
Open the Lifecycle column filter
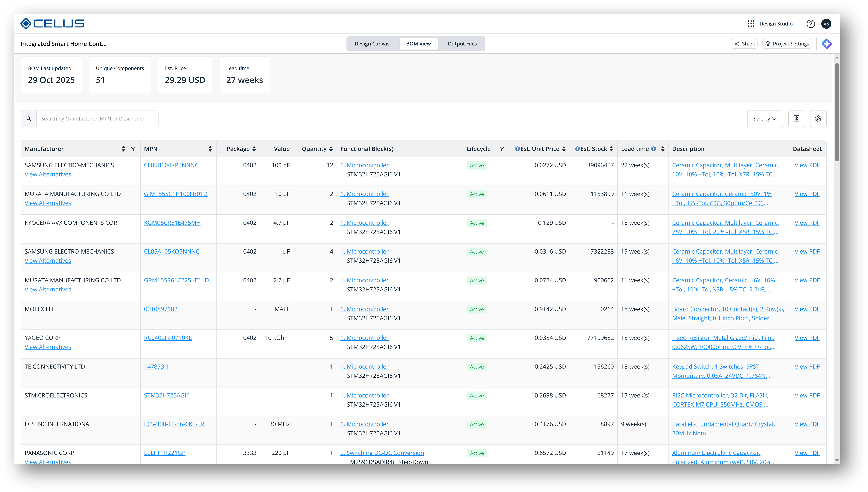coord(502,149)
